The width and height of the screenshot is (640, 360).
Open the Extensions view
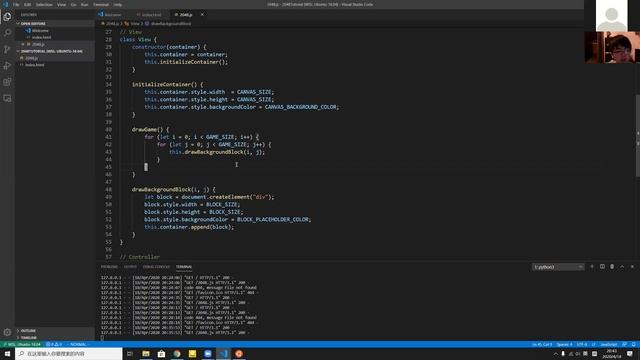7,82
